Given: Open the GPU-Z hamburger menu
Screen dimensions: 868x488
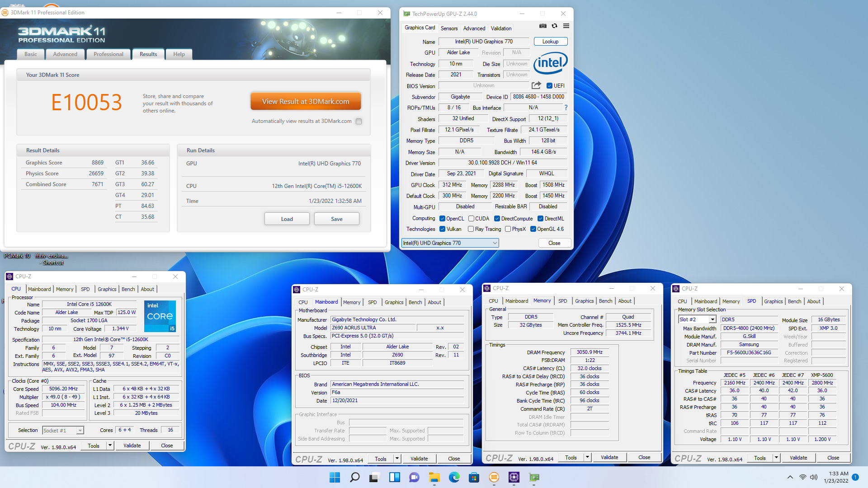Looking at the screenshot, I should 566,26.
